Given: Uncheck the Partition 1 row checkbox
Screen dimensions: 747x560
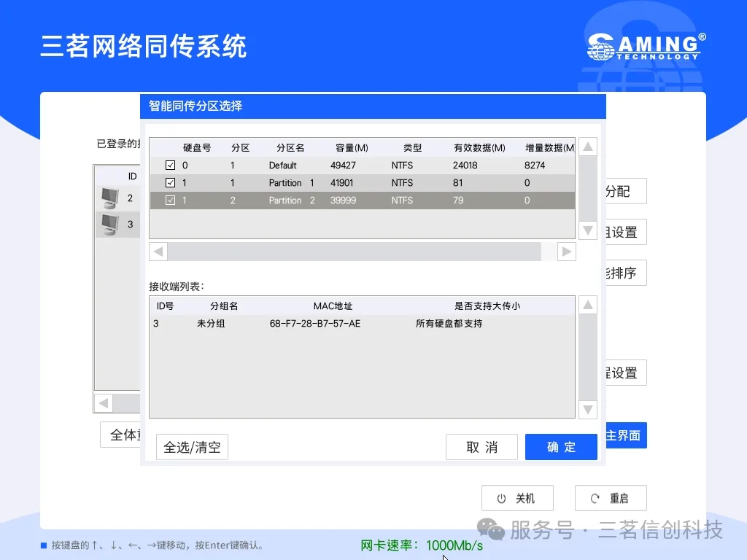Looking at the screenshot, I should (x=171, y=183).
